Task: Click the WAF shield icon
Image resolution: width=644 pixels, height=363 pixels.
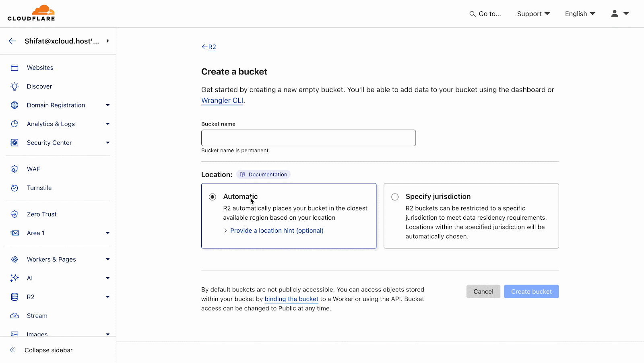Action: point(14,169)
